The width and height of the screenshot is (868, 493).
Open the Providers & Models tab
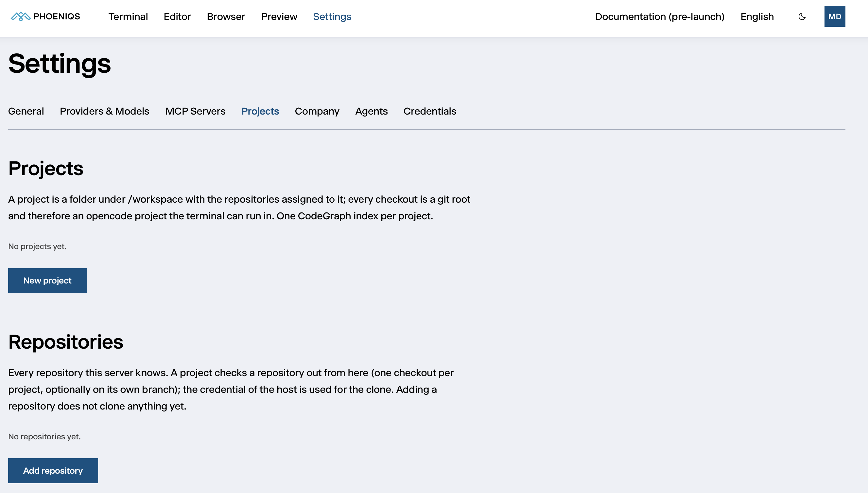[105, 111]
